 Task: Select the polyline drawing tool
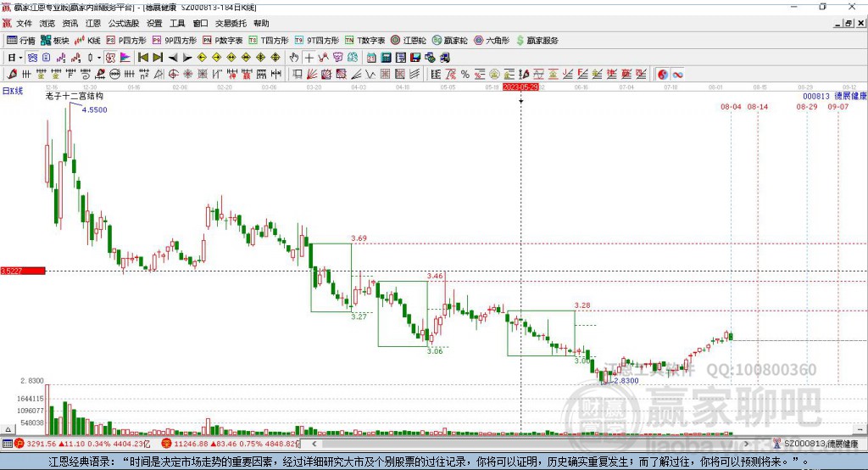pos(323,58)
